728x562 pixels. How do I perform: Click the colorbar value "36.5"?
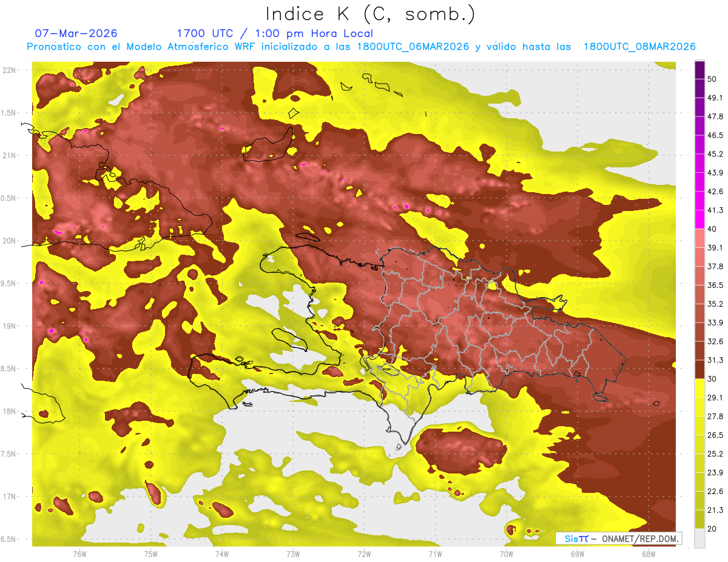[x=715, y=285]
